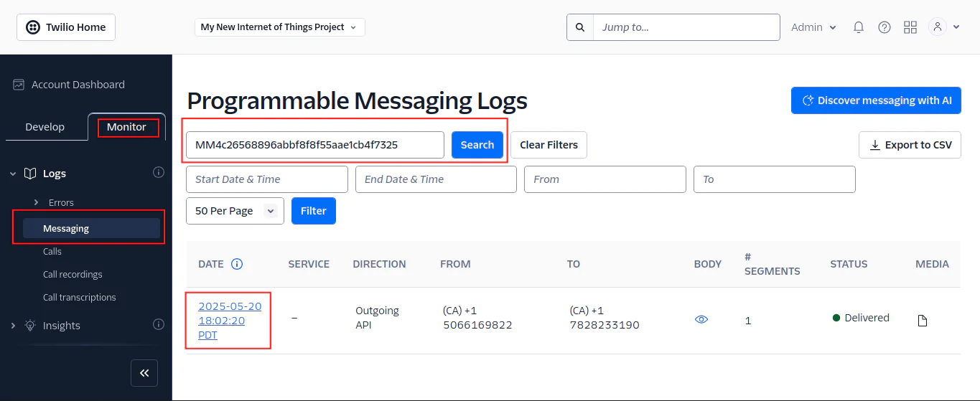Click the Programmable Messaging Logs heading

357,101
